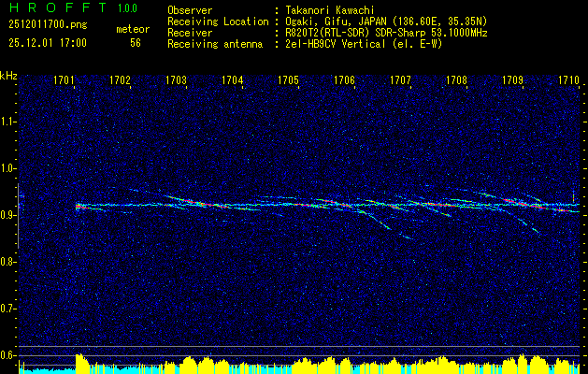Select the filename 2512011700.png
Image resolution: width=588 pixels, height=374 pixels.
click(x=48, y=24)
